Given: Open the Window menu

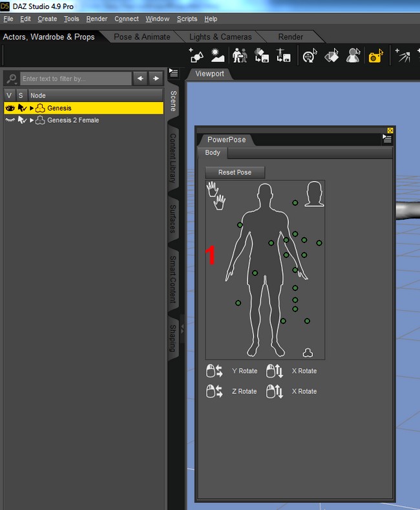Looking at the screenshot, I should point(157,19).
